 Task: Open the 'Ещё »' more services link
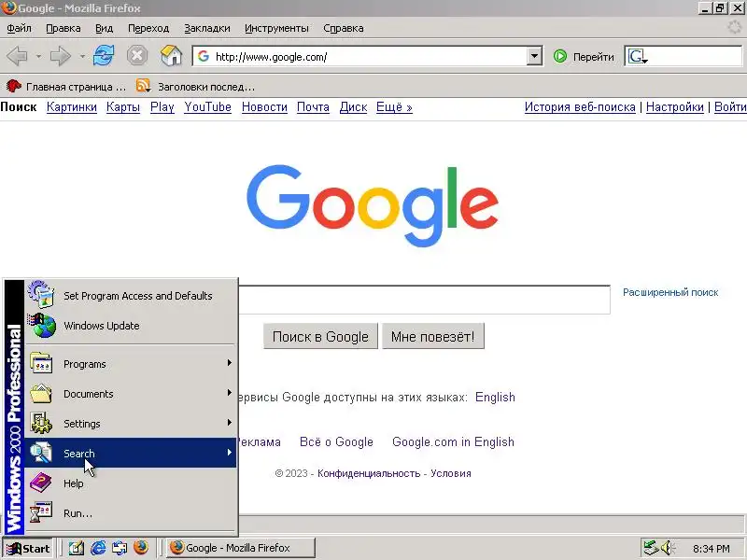[x=394, y=107]
